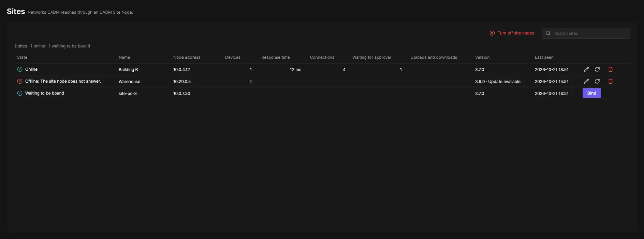The height and width of the screenshot is (239, 644).
Task: Click 'Offline: The site node does not answer.'
Action: point(63,81)
